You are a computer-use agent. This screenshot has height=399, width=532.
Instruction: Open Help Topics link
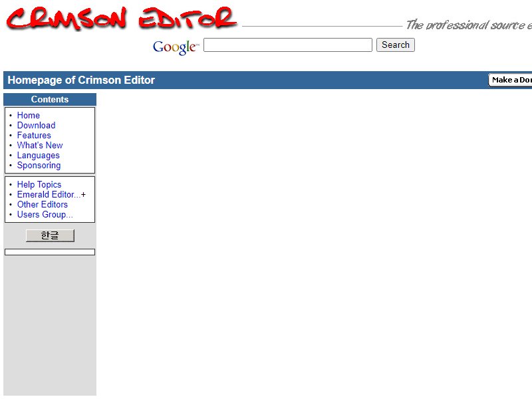pyautogui.click(x=39, y=185)
